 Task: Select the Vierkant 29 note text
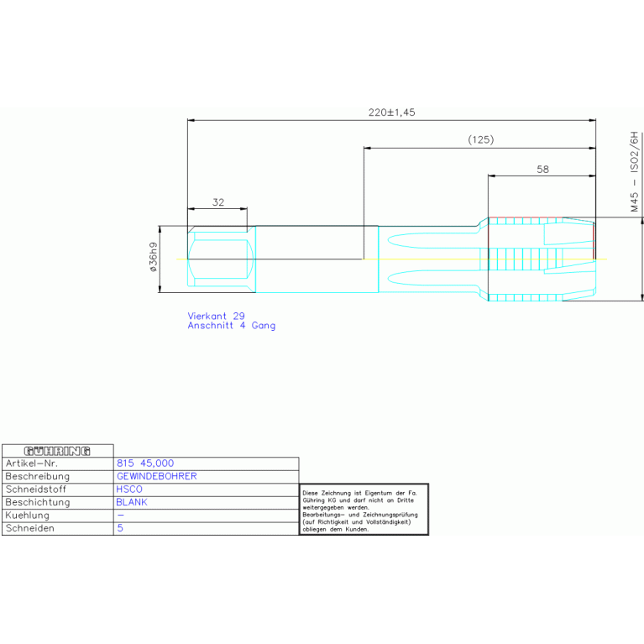coord(217,316)
